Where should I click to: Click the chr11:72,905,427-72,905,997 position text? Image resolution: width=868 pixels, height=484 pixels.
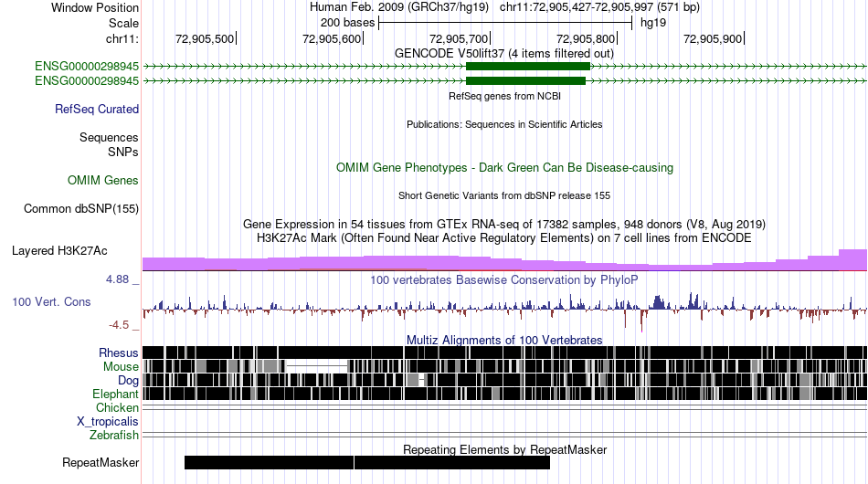(599, 7)
